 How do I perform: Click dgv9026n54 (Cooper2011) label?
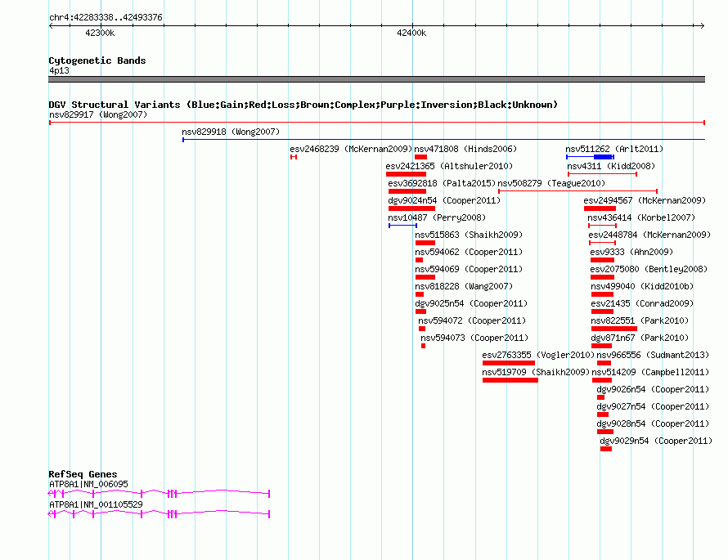653,389
